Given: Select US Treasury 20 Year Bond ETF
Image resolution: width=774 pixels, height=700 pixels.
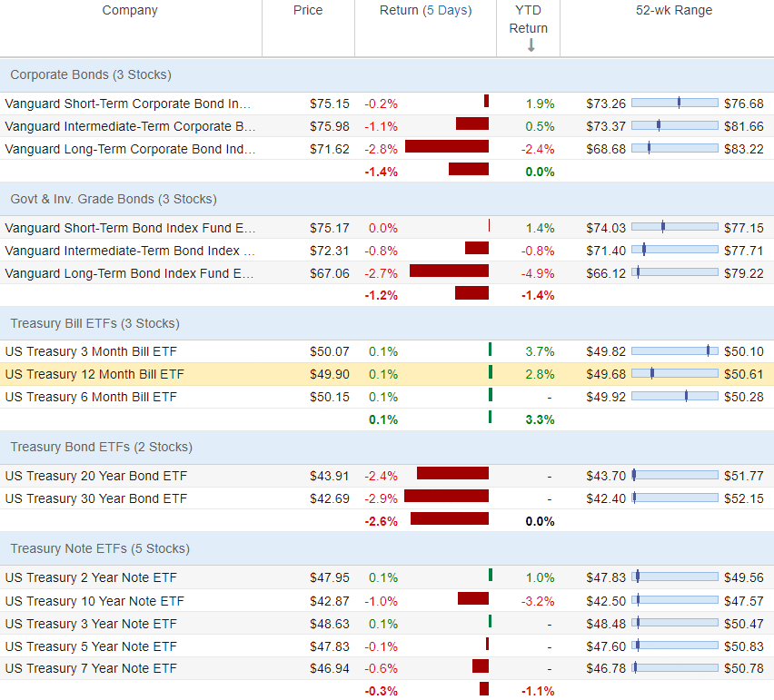Looking at the screenshot, I should point(96,476).
